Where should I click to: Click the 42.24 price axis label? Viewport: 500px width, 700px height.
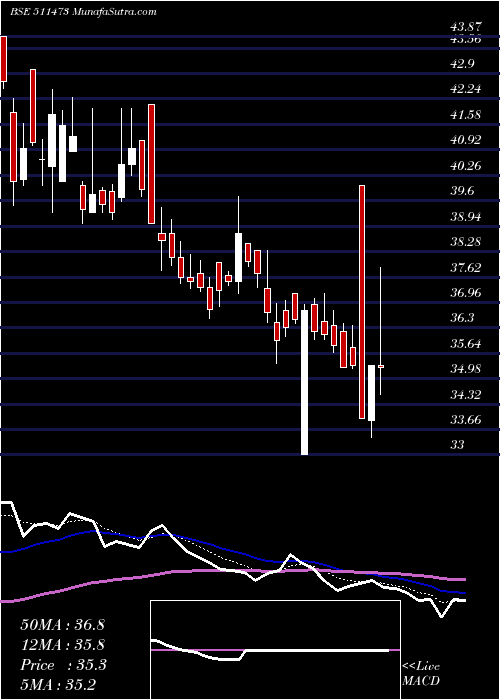point(467,89)
